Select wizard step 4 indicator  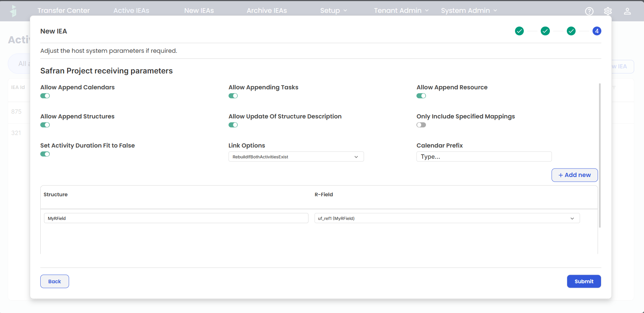(597, 31)
